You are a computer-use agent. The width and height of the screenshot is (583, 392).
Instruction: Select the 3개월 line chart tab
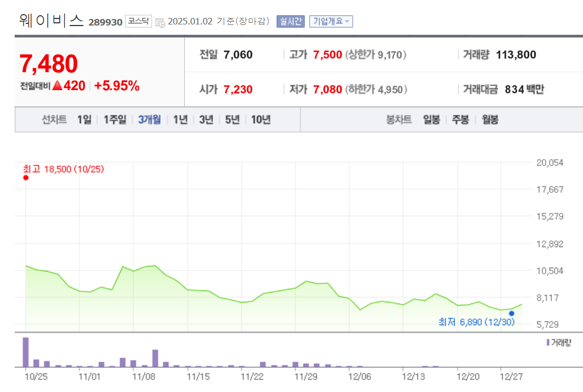[x=149, y=119]
